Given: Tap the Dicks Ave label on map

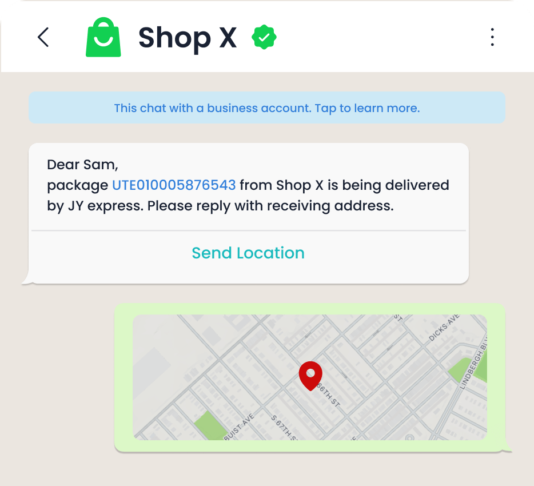Looking at the screenshot, I should (x=444, y=327).
